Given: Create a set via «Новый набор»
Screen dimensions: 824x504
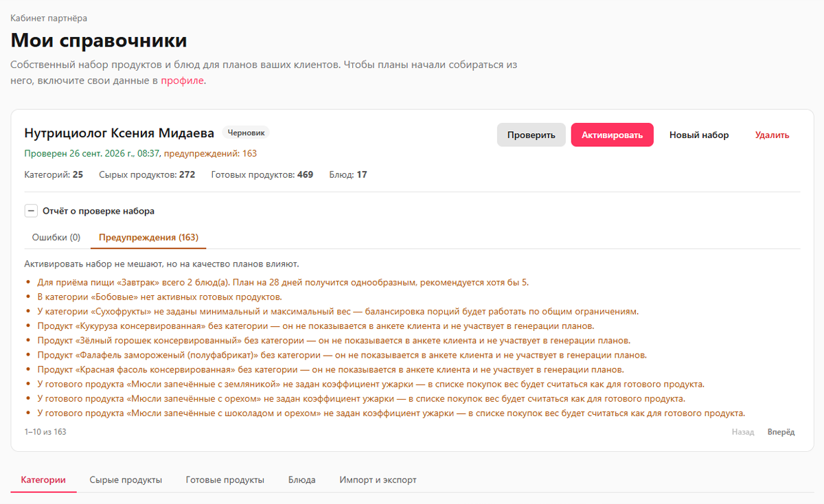Looking at the screenshot, I should [x=699, y=135].
